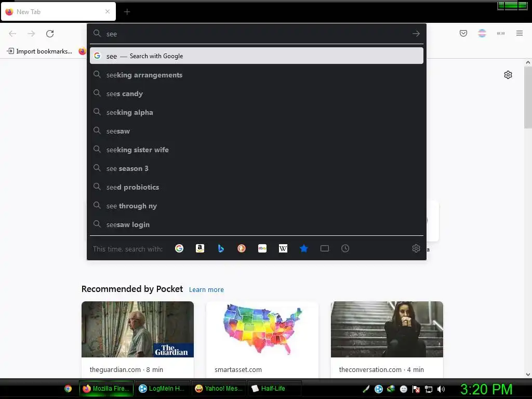The image size is (532, 399).
Task: Choose 'seeking arrangements' suggestion
Action: pyautogui.click(x=257, y=75)
